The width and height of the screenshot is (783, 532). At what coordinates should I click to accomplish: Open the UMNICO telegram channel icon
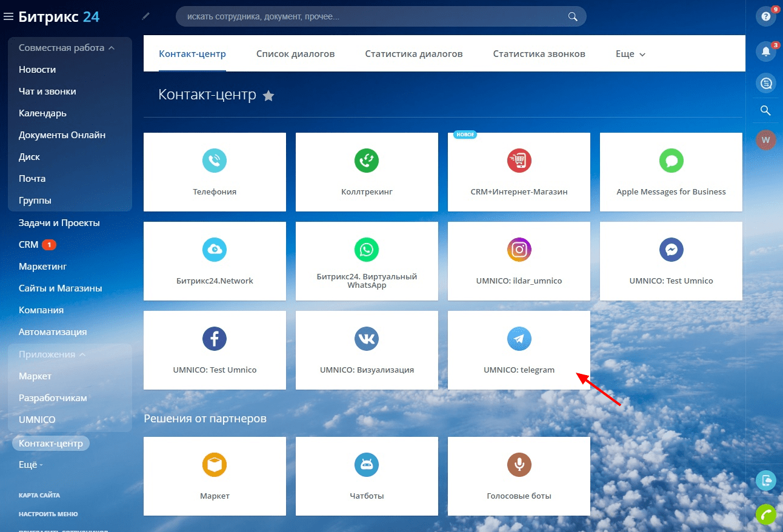pyautogui.click(x=519, y=339)
